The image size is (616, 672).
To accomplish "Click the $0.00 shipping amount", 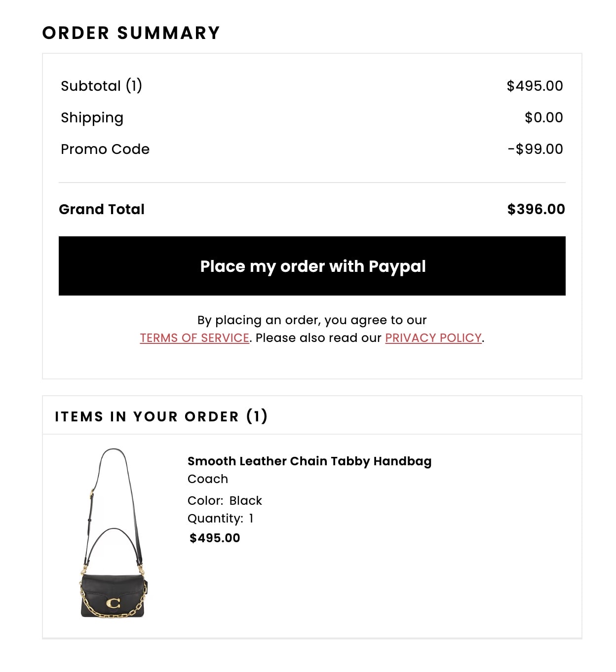I will (543, 117).
